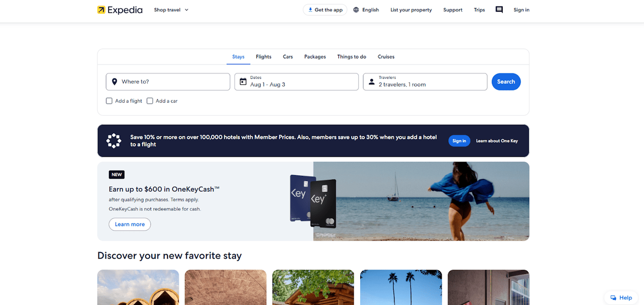Image resolution: width=644 pixels, height=305 pixels.
Task: Open the Help chat widget
Action: (x=621, y=298)
